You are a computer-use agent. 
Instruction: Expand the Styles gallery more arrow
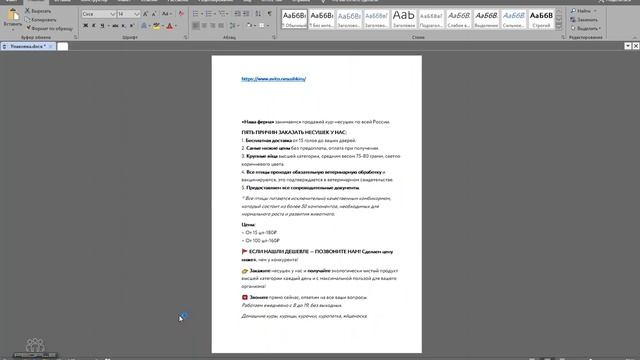point(559,27)
